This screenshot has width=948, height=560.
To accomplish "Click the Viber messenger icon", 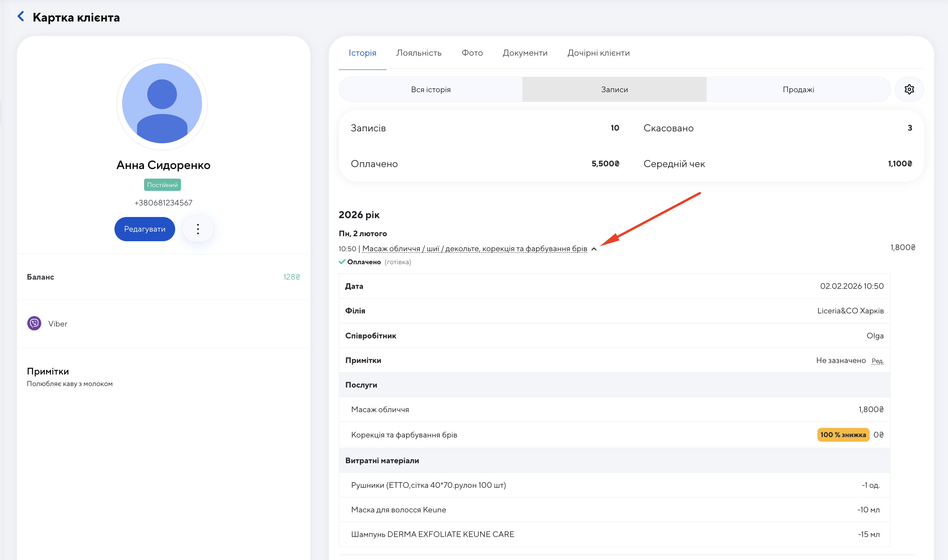I will tap(34, 323).
